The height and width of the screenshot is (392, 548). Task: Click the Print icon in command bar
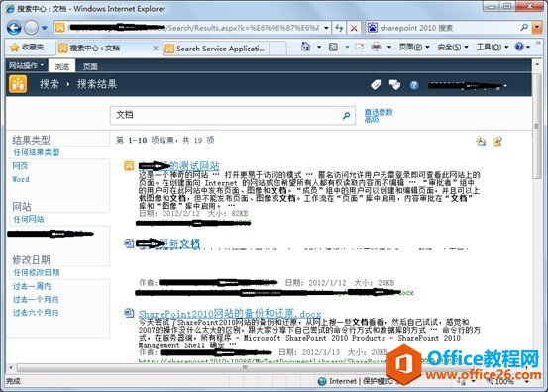[376, 47]
